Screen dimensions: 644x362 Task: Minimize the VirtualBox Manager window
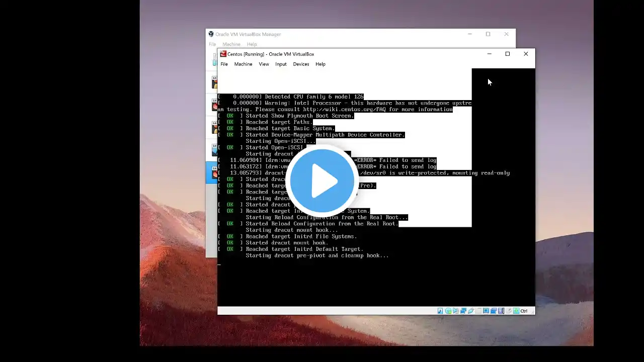(470, 34)
